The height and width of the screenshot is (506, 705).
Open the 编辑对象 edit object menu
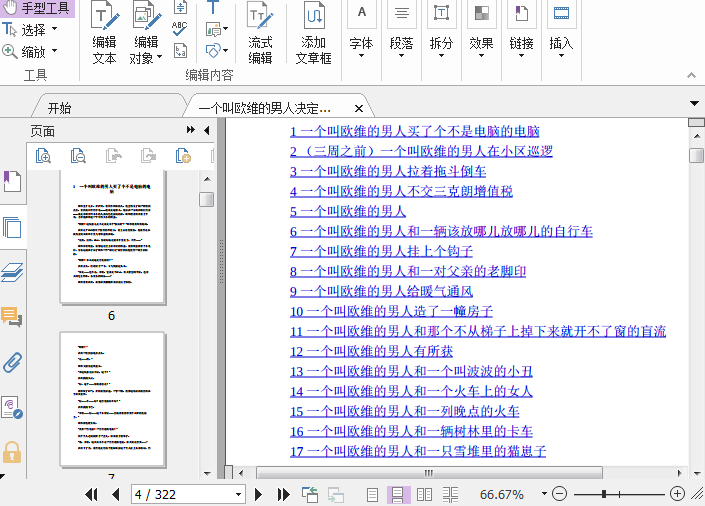click(146, 33)
